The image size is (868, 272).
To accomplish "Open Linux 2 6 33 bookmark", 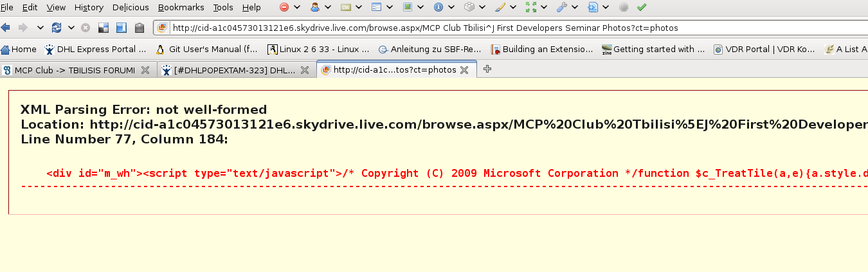I will 318,49.
